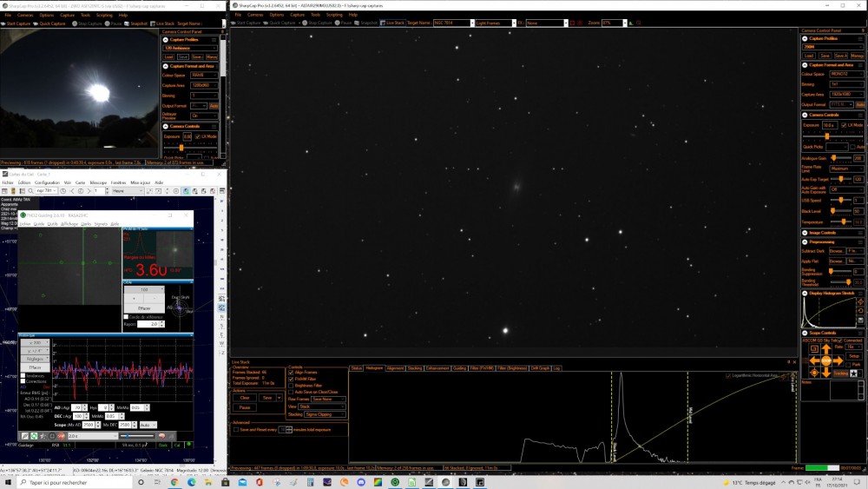Screen dimensions: 868x489
Task: Click the Analogue Gain slider
Action: click(841, 158)
